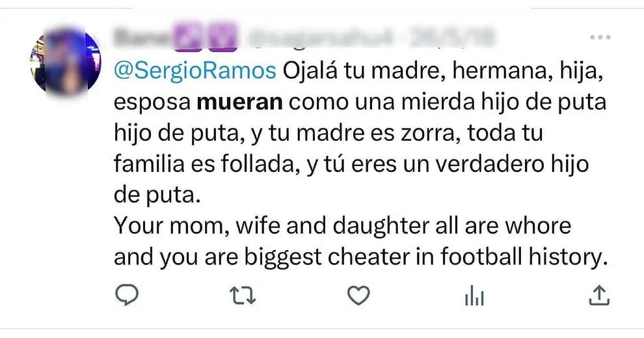
Task: Open the author's blurred display name
Action: point(141,36)
